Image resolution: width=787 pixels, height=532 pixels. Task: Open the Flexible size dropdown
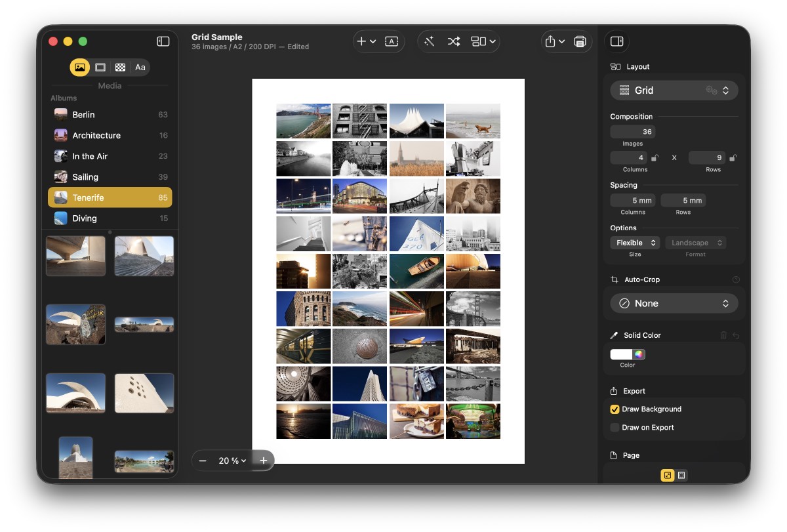634,242
